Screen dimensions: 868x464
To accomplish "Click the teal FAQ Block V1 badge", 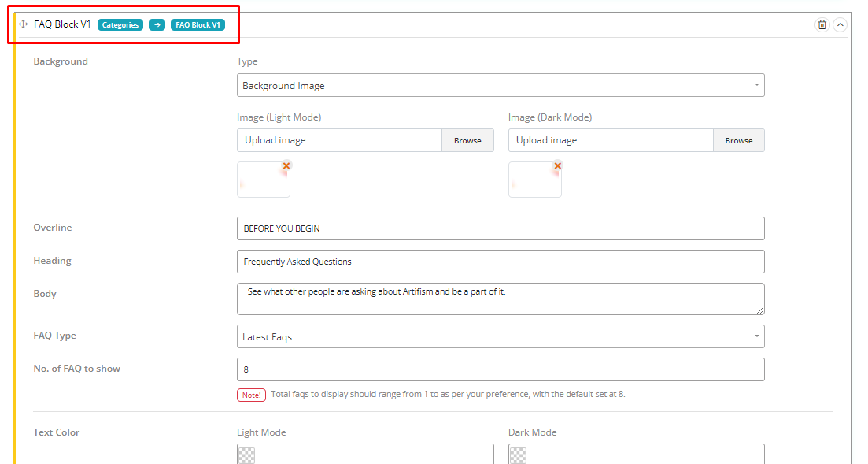I will pos(198,24).
